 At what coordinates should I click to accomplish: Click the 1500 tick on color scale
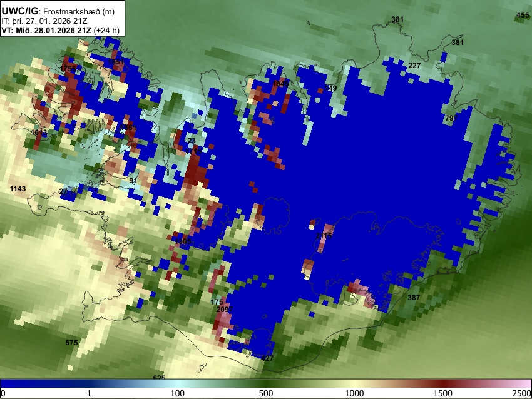click(x=443, y=393)
